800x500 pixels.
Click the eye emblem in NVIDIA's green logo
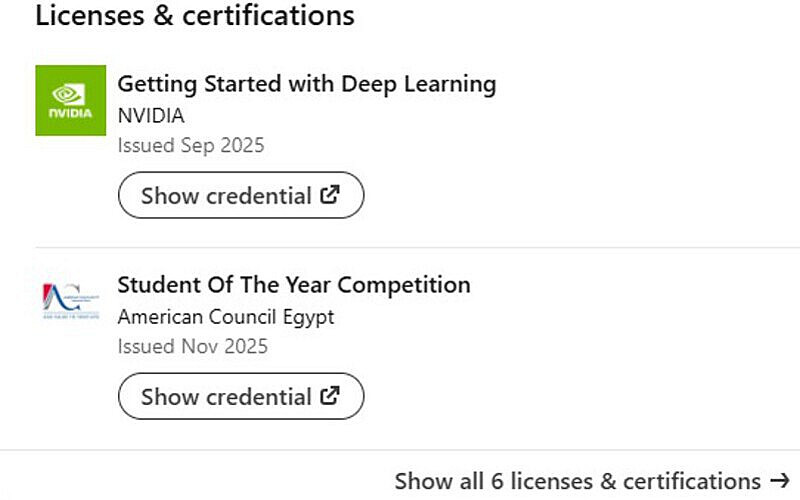[x=70, y=93]
